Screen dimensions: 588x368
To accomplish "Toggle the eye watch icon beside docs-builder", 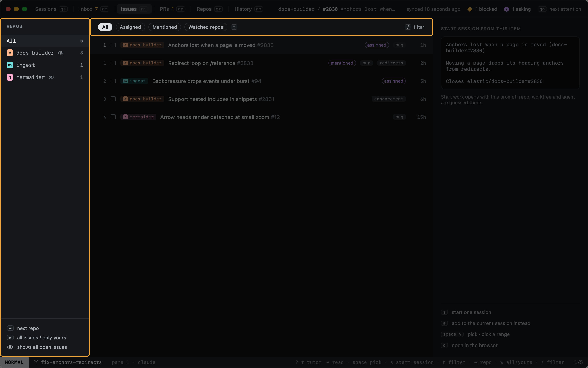I will click(x=61, y=53).
